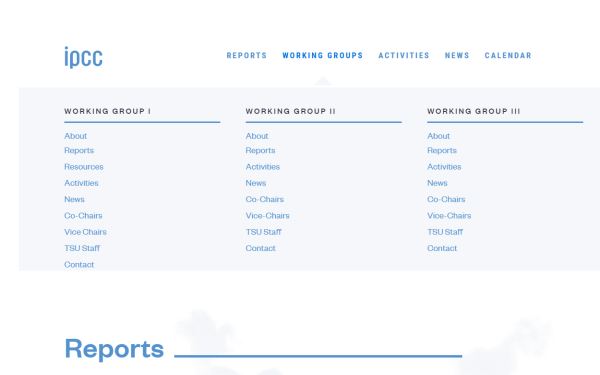Open Working Group III About link
600x375 pixels.
click(x=438, y=136)
